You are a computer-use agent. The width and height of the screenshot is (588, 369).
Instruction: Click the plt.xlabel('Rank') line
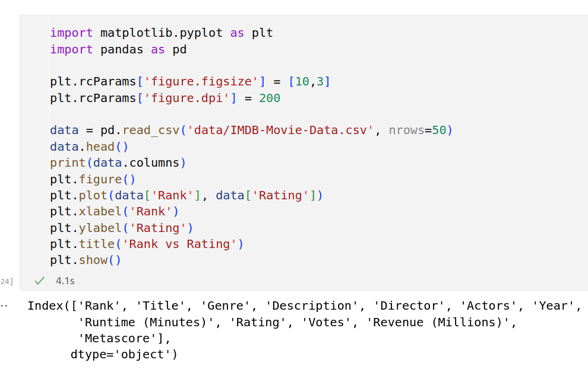click(114, 211)
